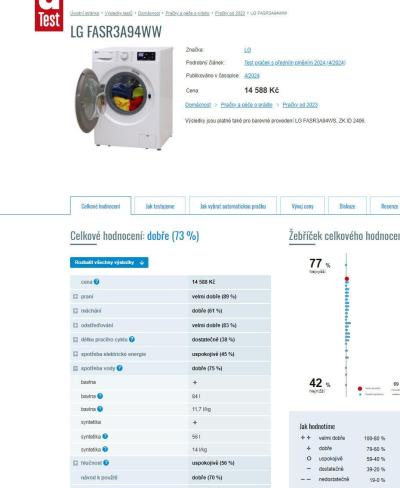Open Domácnost category link below price

(x=198, y=105)
